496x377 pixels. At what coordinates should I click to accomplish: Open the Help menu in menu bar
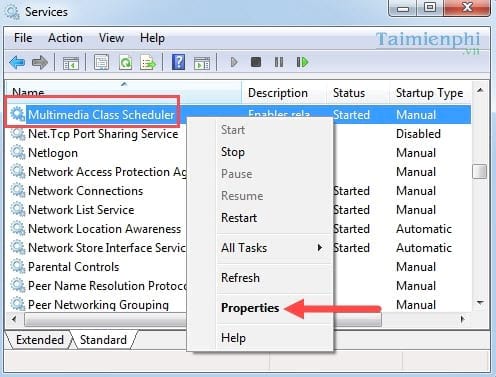pos(152,38)
